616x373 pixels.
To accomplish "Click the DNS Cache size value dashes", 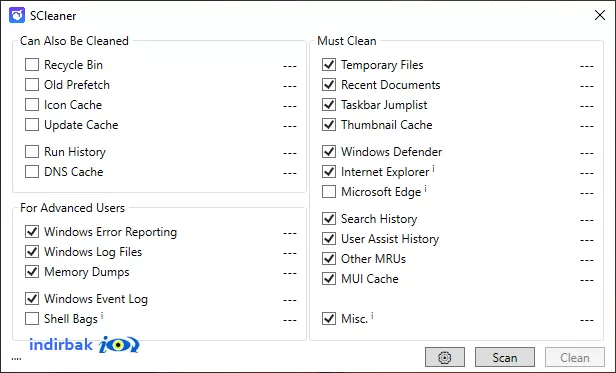I will coord(290,173).
